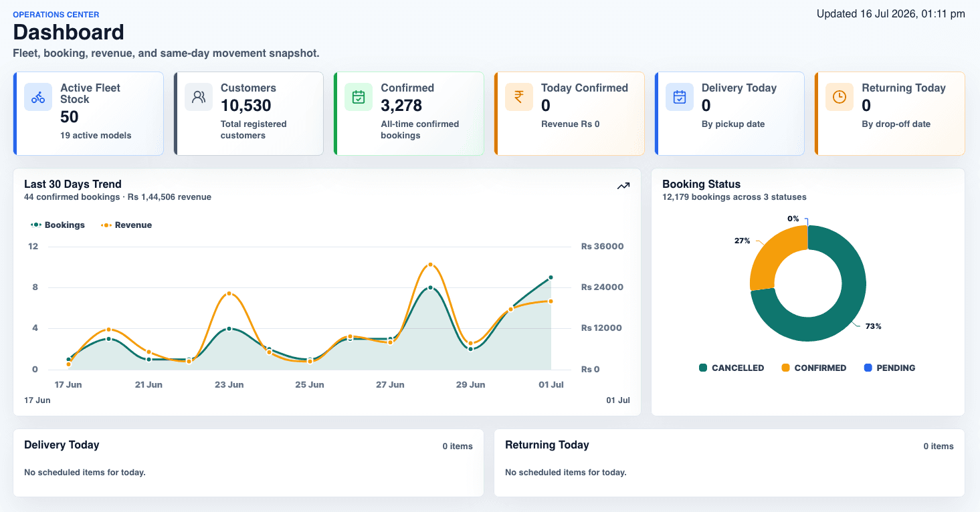
Task: Click the blue calendar icon in Delivery Today card
Action: coord(680,97)
